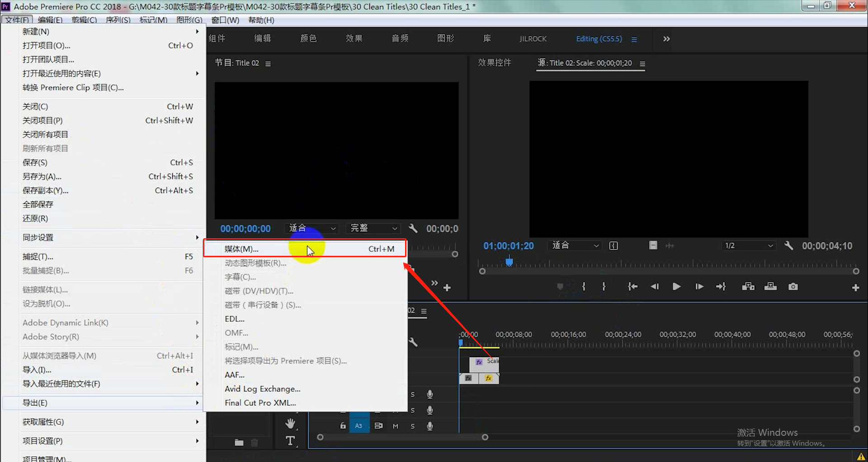Open the source monitor 1/2 resolution dropdown
Image resolution: width=868 pixels, height=462 pixels.
tap(749, 245)
